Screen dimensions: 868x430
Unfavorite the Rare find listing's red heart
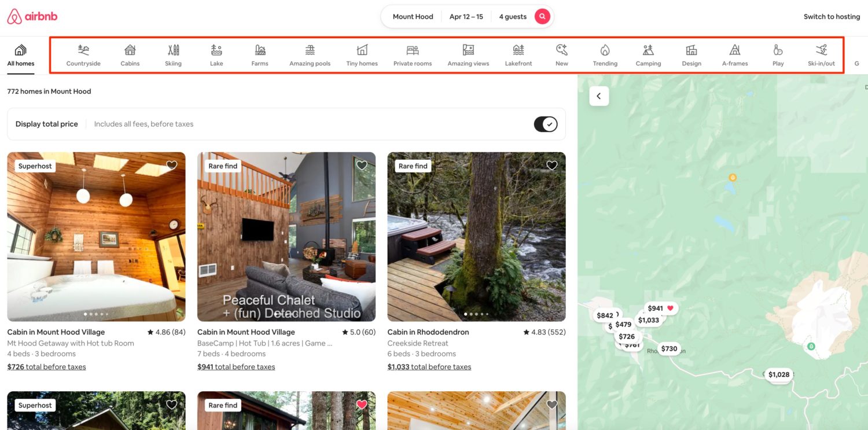[361, 405]
